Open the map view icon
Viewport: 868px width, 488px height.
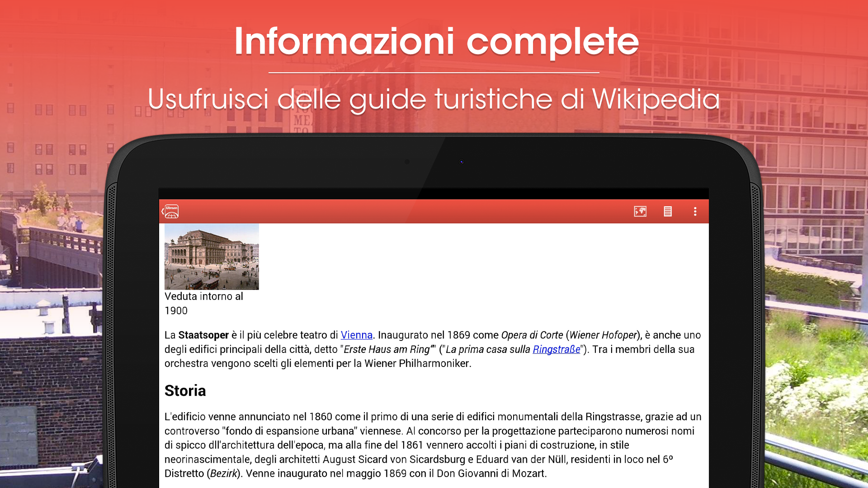640,211
